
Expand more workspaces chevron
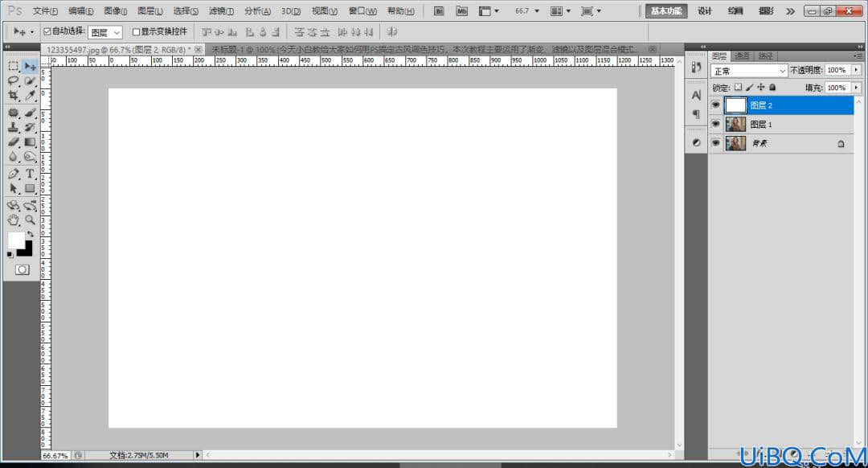tap(790, 11)
